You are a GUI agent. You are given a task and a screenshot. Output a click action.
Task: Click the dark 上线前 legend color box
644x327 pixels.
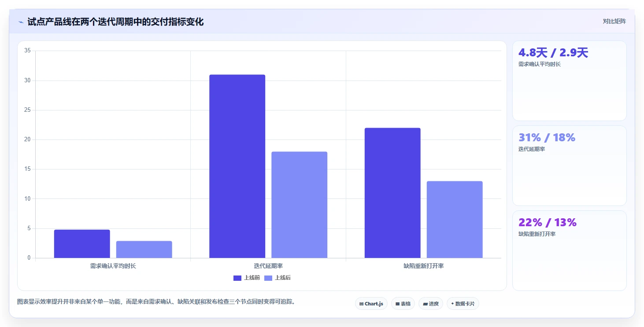237,278
